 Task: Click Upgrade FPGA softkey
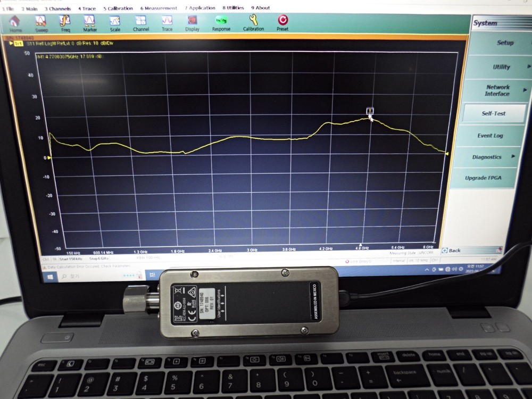click(x=483, y=178)
